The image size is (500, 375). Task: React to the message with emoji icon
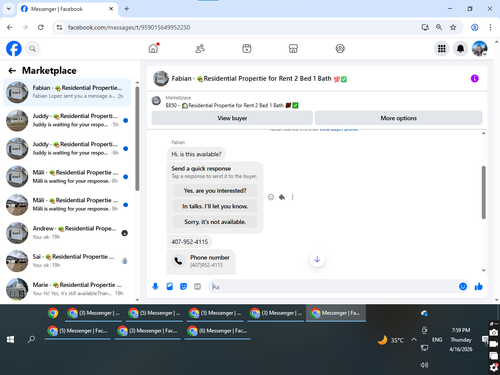[x=271, y=197]
